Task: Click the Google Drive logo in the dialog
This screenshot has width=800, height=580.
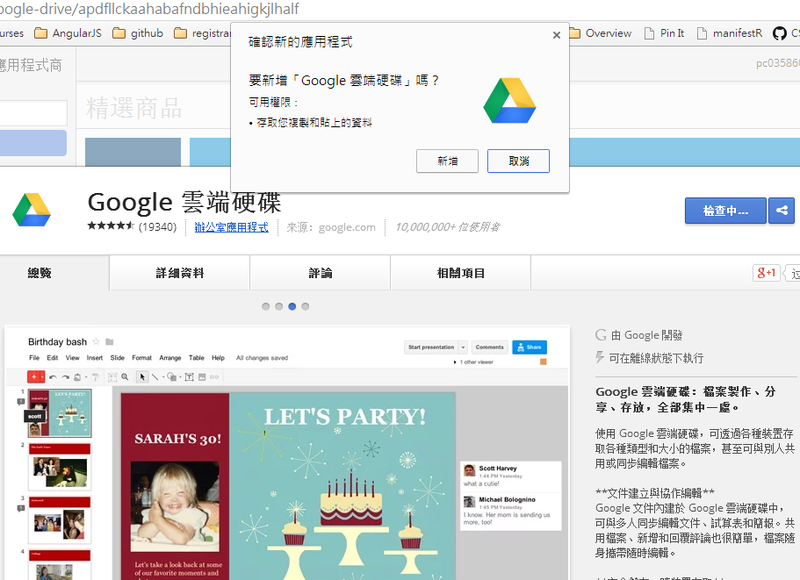Action: click(510, 100)
